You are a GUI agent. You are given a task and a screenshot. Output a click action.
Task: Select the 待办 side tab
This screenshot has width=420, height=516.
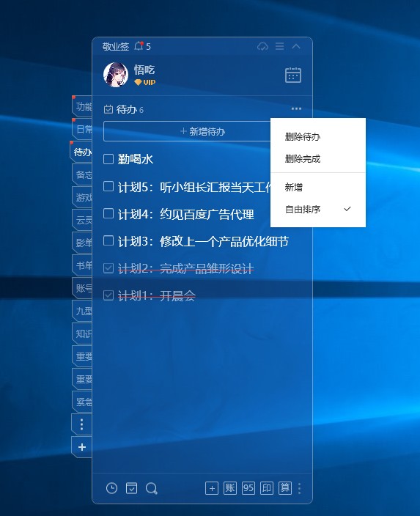click(81, 152)
